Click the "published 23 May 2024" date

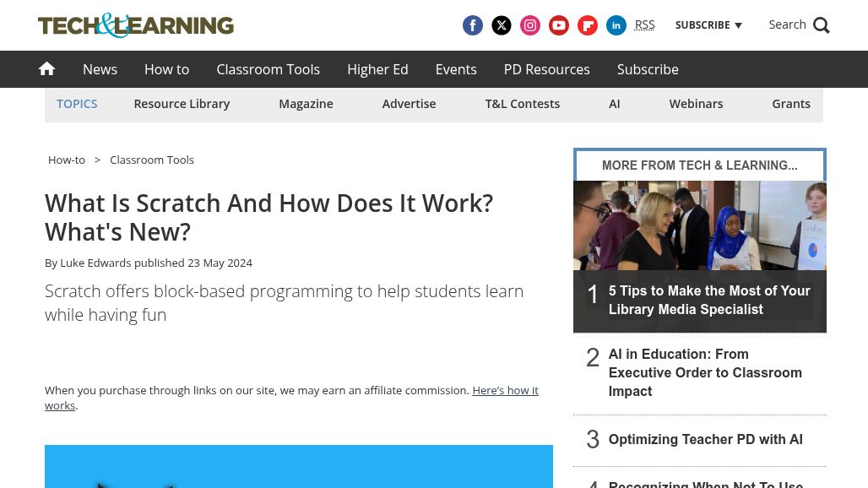pyautogui.click(x=193, y=263)
